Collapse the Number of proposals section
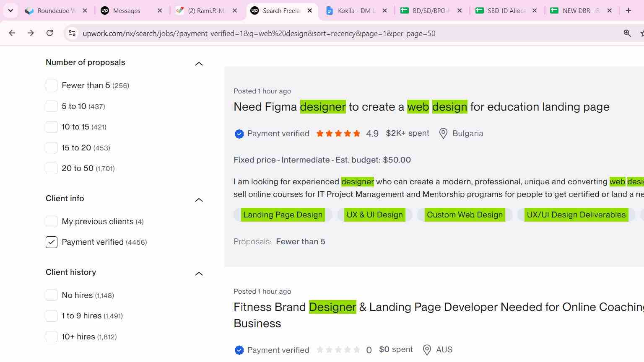Viewport: 644px width, 362px height. [x=199, y=64]
